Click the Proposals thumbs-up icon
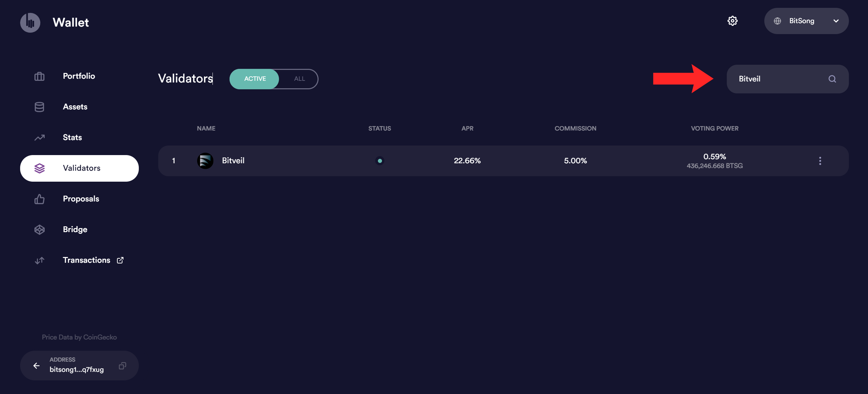The image size is (868, 394). 40,199
